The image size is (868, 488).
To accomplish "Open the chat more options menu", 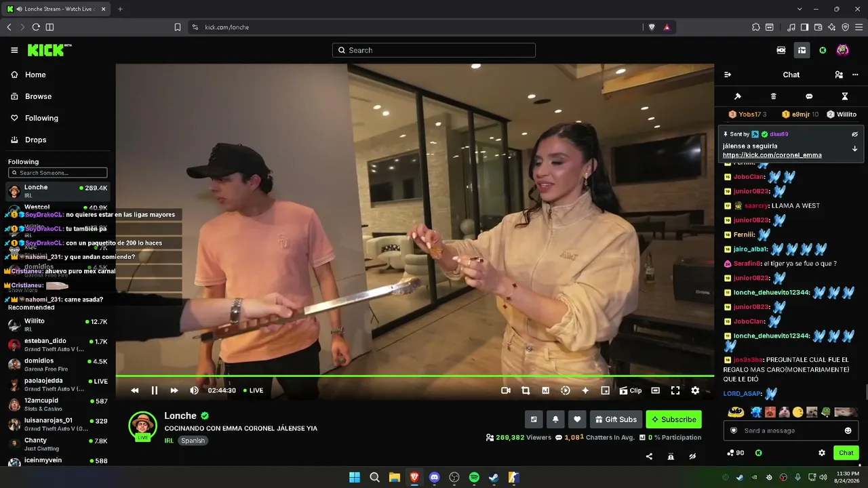I will click(855, 75).
